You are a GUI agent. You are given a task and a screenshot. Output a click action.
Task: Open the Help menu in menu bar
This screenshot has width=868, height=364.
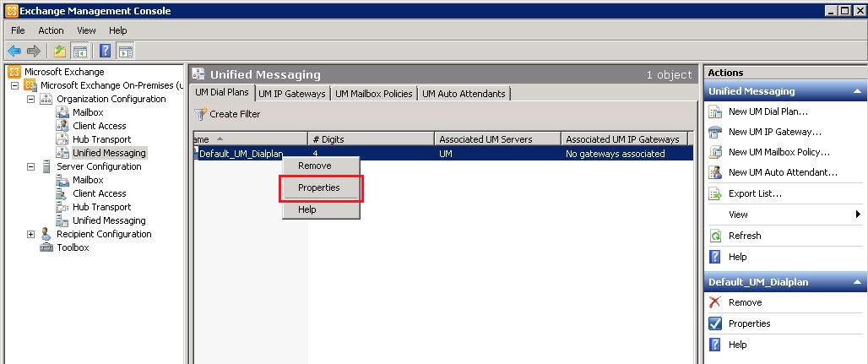point(118,30)
